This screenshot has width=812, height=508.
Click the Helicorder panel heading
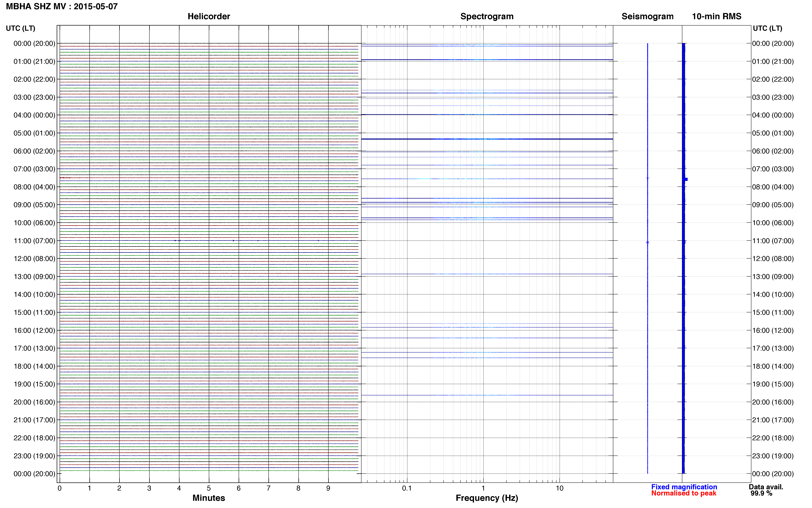coord(209,16)
